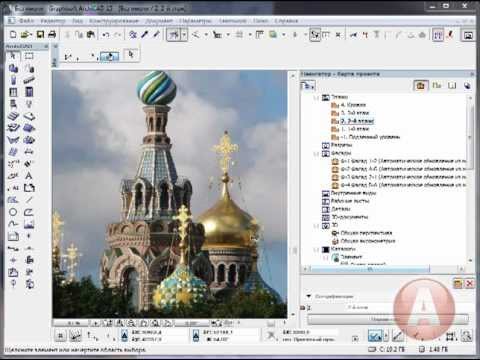
Task: Open the Параметры menu
Action: 195,21
